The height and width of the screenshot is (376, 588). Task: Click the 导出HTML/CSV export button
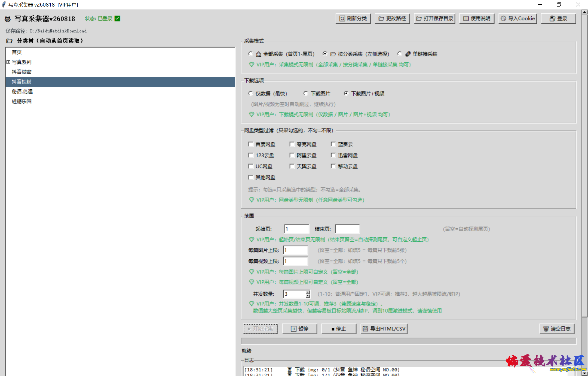pyautogui.click(x=384, y=329)
